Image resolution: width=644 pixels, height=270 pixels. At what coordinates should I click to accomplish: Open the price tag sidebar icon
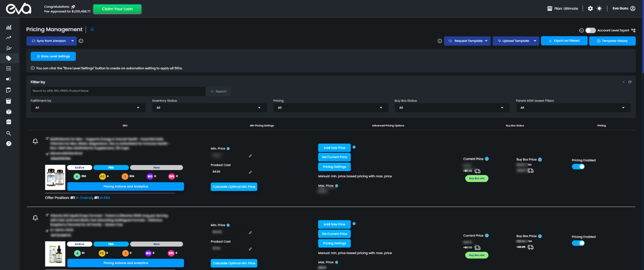click(9, 58)
